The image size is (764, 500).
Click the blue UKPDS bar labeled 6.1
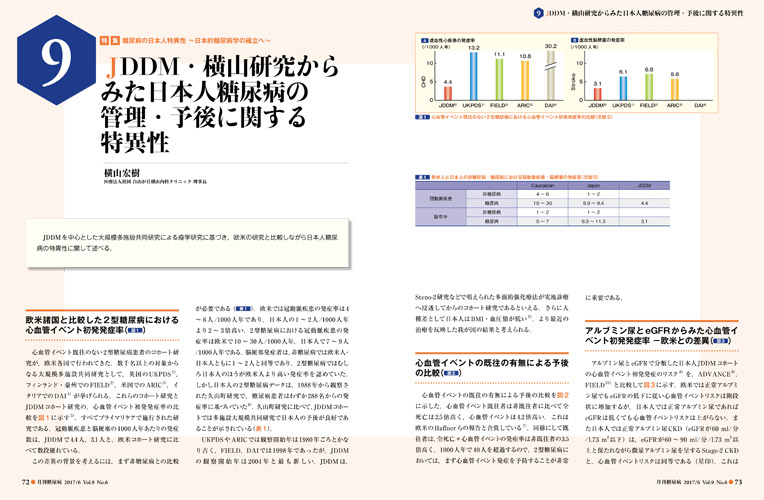pyautogui.click(x=623, y=88)
